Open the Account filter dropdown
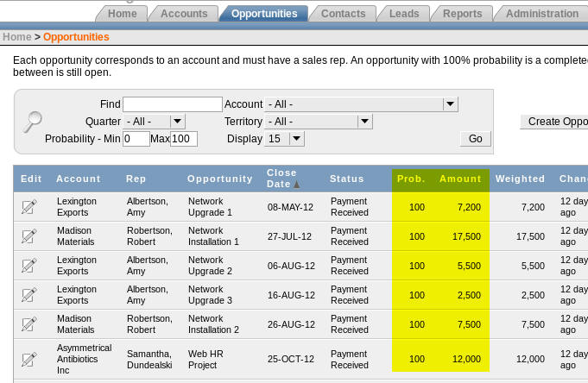Viewport: 588px width, 383px height. coord(361,104)
